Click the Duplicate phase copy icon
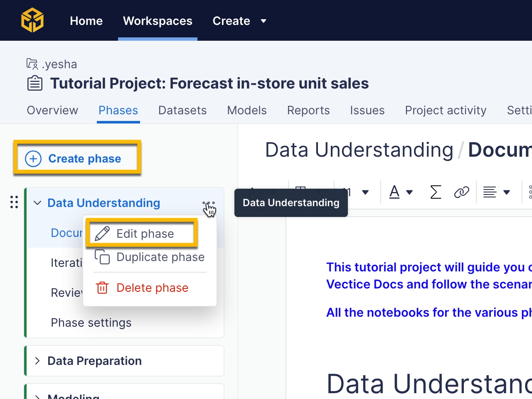532x399 pixels. coord(102,257)
